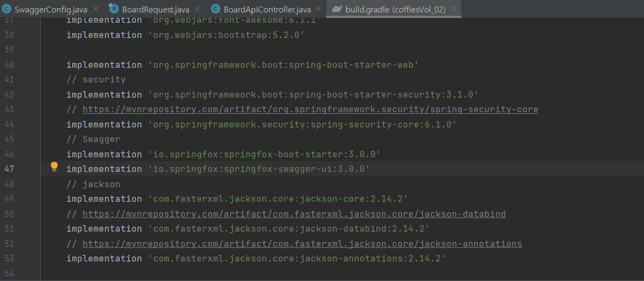Click the BoardRequest.java record file icon
644x281 pixels.
coord(114,9)
